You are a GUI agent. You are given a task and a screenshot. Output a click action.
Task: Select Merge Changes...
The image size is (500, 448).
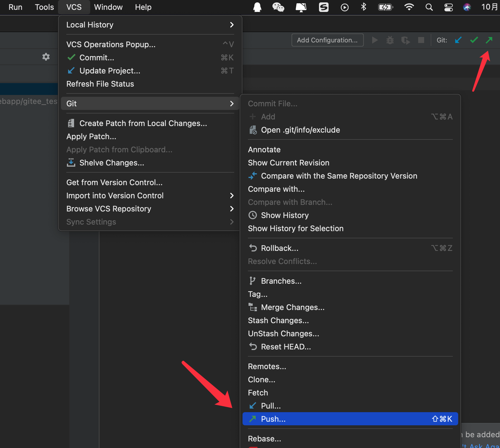point(350,307)
